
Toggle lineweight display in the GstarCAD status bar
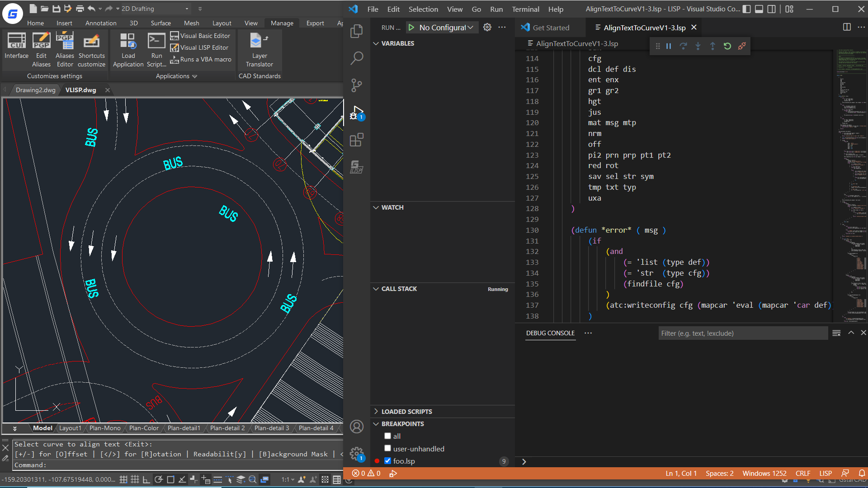point(217,479)
